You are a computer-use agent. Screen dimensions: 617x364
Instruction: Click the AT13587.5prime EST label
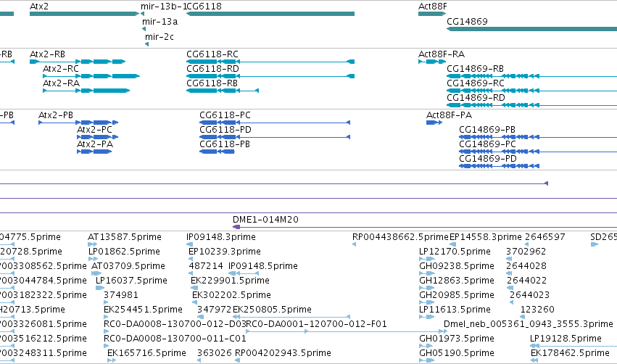[x=125, y=237]
